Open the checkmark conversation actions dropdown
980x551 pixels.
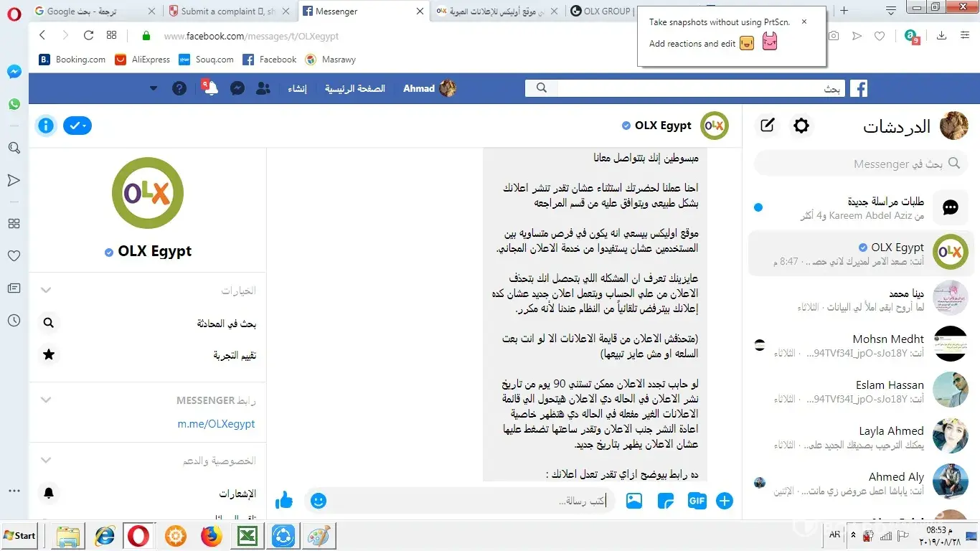77,126
